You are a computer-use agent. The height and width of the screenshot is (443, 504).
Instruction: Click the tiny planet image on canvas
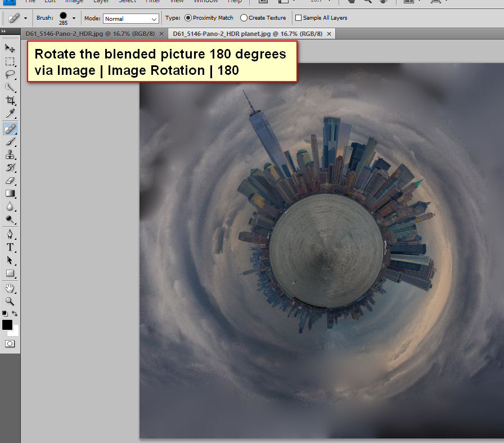322,250
